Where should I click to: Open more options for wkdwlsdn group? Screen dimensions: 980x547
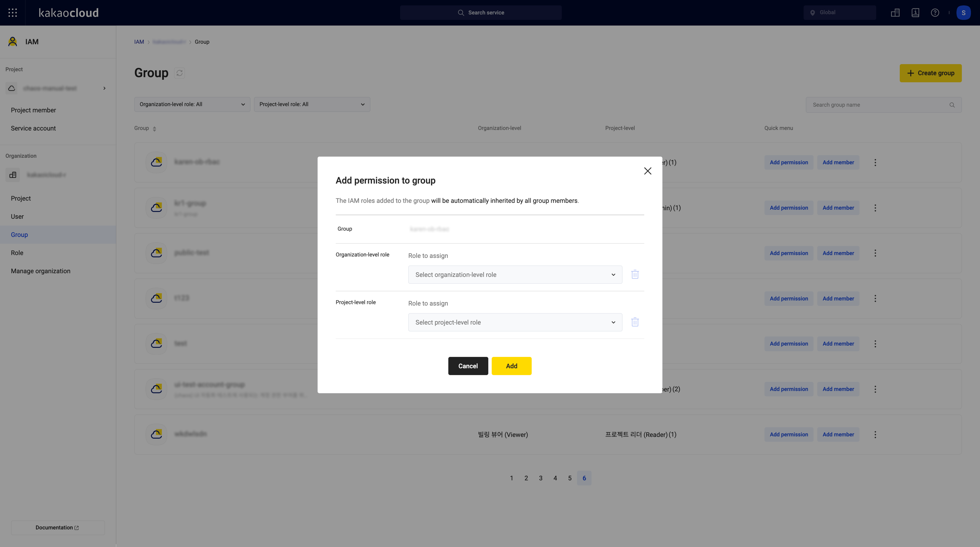(x=875, y=434)
